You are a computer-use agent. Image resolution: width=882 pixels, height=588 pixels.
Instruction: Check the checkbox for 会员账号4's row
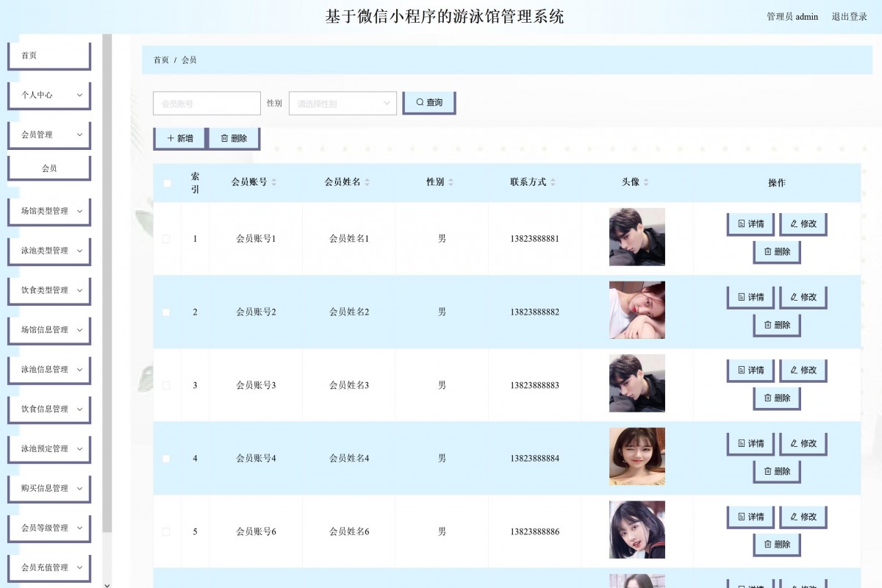pos(167,457)
